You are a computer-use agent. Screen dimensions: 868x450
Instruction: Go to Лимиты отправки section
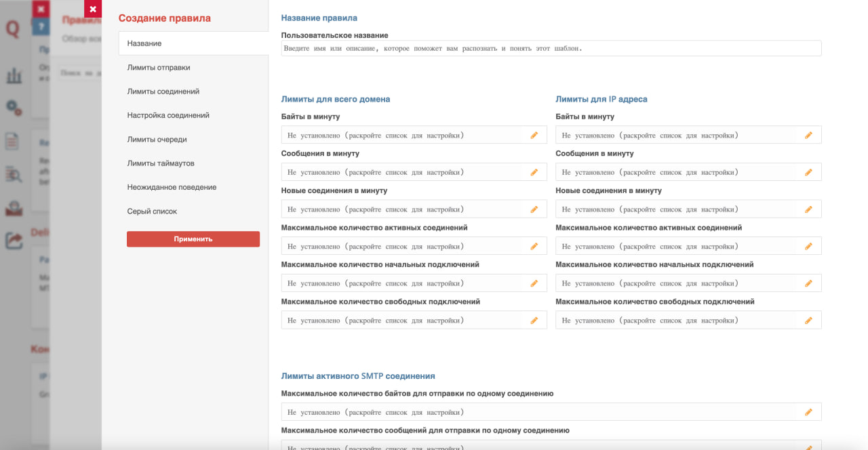click(159, 68)
